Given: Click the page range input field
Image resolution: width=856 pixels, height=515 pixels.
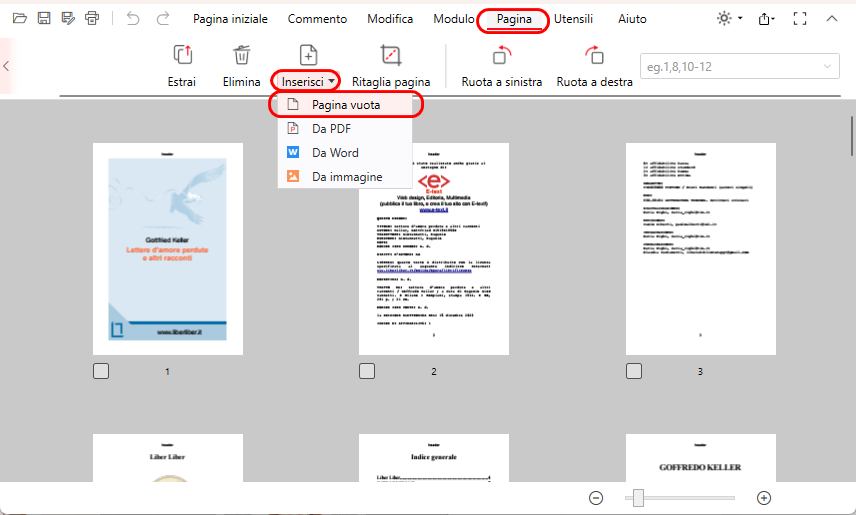Looking at the screenshot, I should click(x=739, y=67).
